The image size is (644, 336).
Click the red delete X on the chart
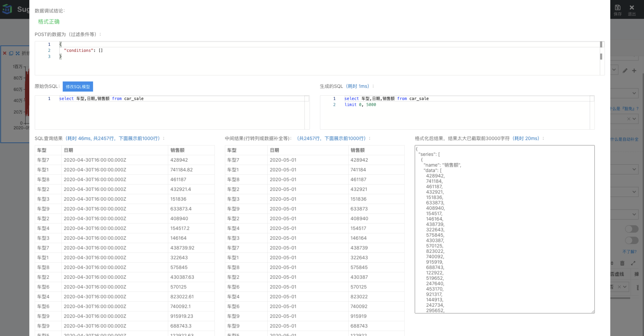[x=5, y=53]
